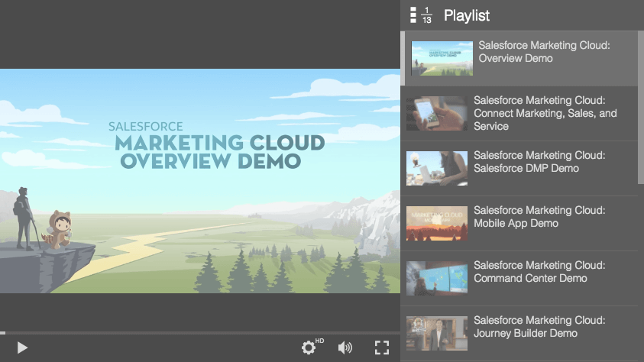Select Connect Marketing, Sales, and Service thumbnail
Image resolution: width=644 pixels, height=362 pixels.
437,113
